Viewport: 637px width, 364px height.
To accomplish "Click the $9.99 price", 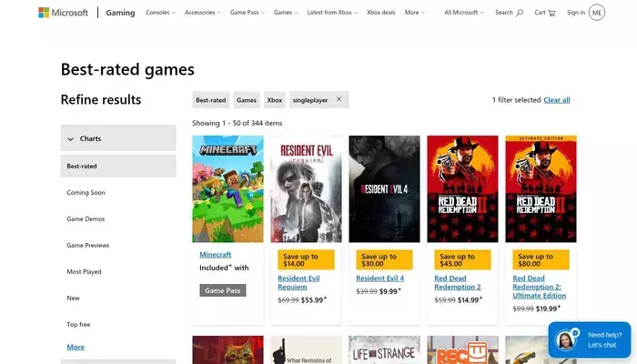I will click(x=388, y=291).
